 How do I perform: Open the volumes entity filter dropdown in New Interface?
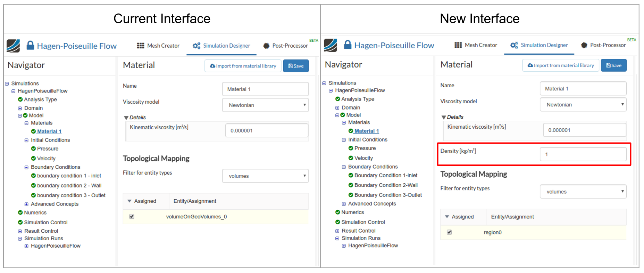click(583, 192)
